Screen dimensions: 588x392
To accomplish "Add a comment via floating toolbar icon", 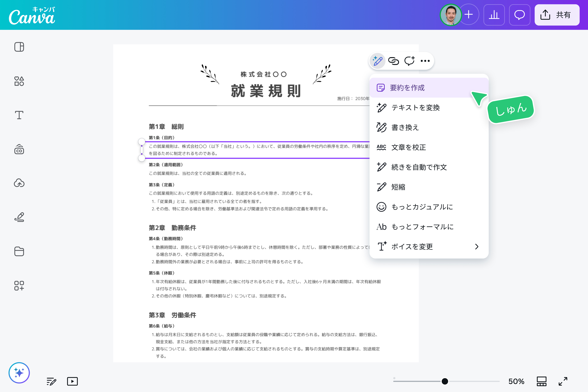I will [x=409, y=61].
